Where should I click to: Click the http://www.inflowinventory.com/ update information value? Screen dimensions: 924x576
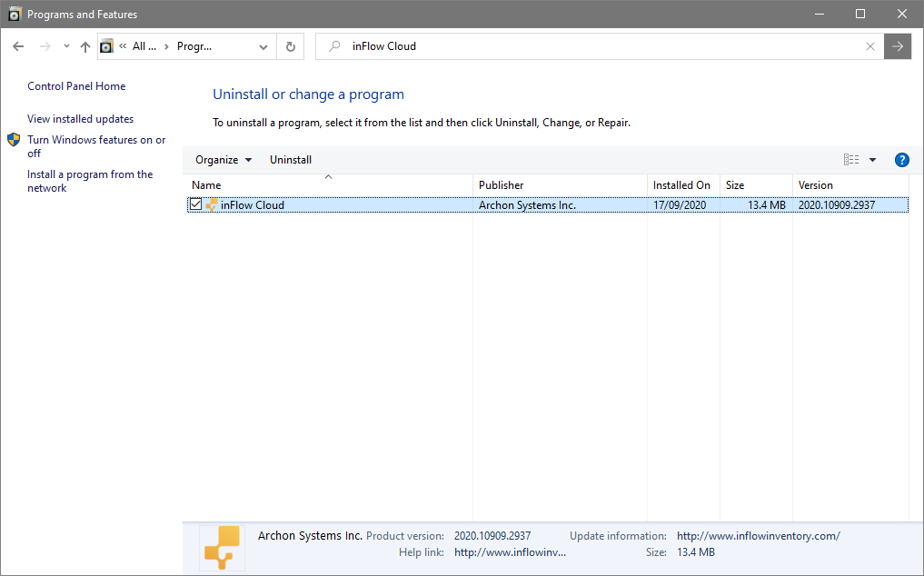pyautogui.click(x=759, y=536)
